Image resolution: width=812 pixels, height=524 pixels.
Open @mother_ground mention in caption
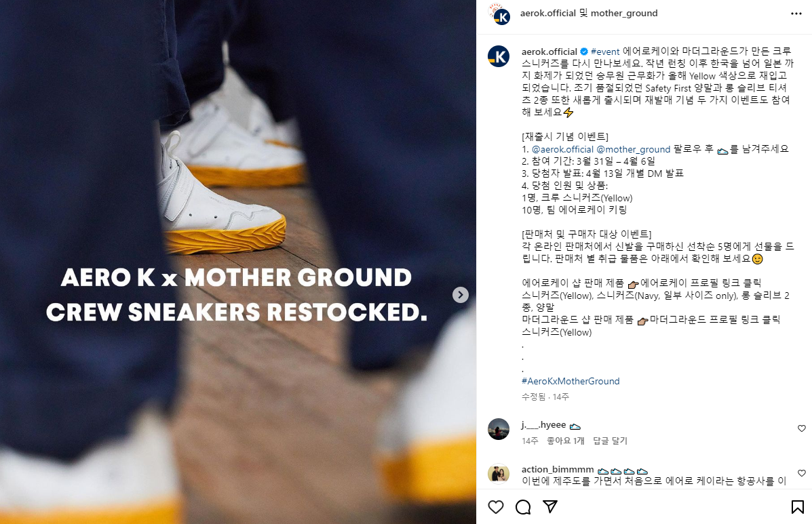(634, 150)
